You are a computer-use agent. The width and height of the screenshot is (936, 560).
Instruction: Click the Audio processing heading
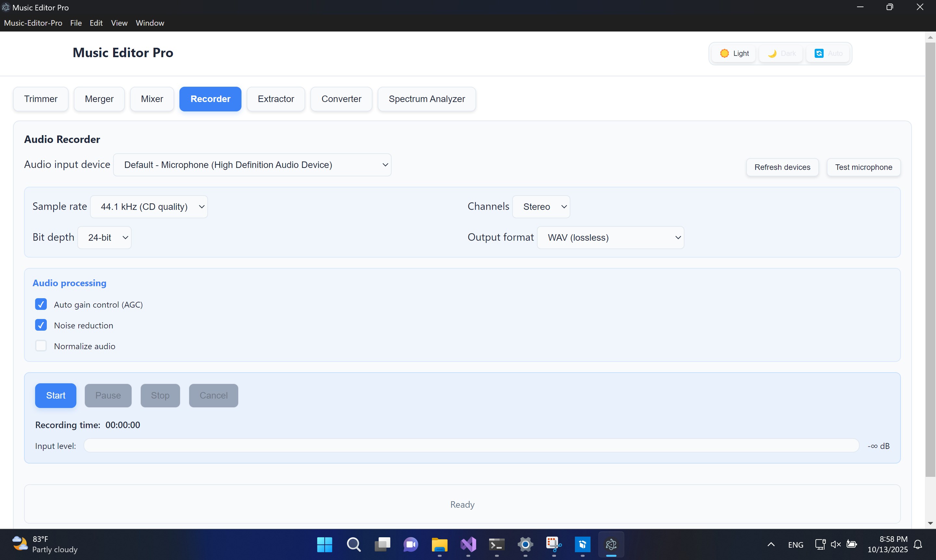point(70,283)
